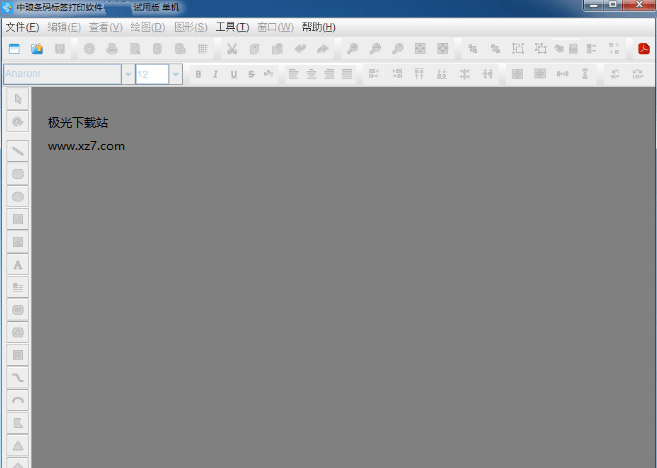The height and width of the screenshot is (468, 657).
Task: Select the letter A text tool
Action: (18, 264)
